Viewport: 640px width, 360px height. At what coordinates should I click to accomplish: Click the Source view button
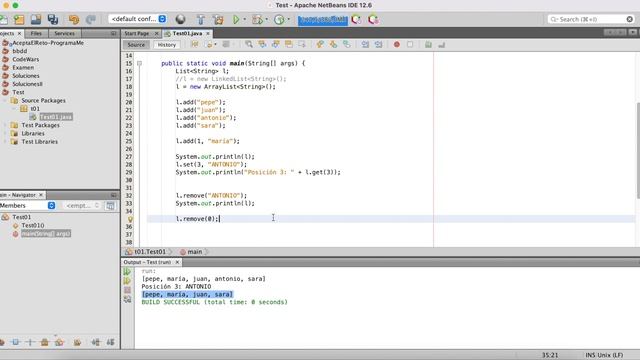point(136,45)
